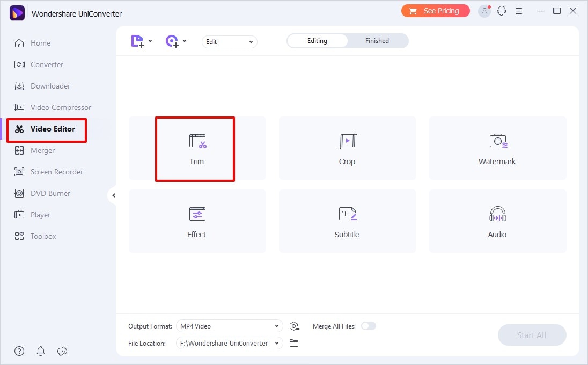Minimize the UniConverter window
The image size is (588, 365).
[x=541, y=11]
